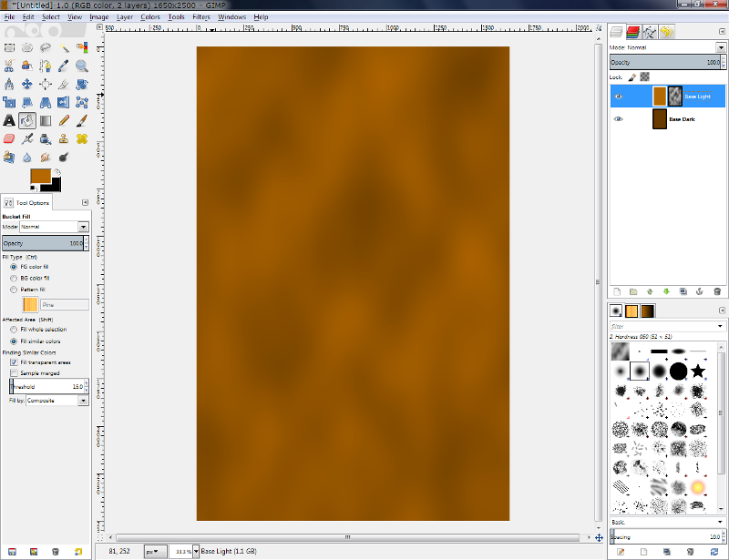Screen dimensions: 729x560
Task: Open the File menu
Action: tap(9, 16)
